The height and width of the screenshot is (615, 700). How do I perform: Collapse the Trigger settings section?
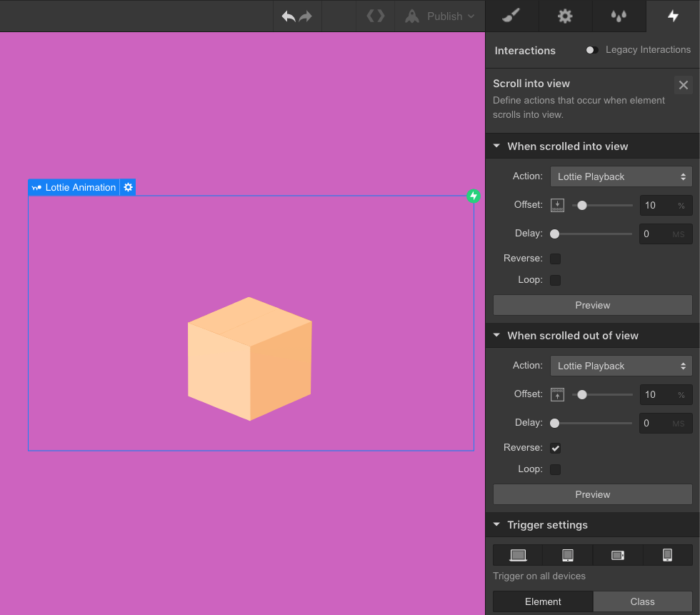click(497, 525)
